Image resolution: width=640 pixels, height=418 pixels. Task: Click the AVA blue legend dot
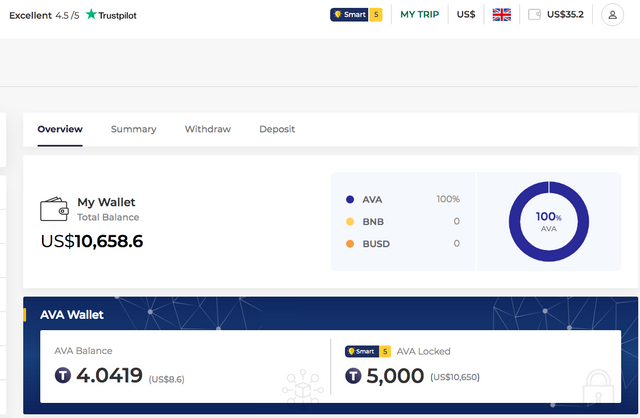point(349,199)
